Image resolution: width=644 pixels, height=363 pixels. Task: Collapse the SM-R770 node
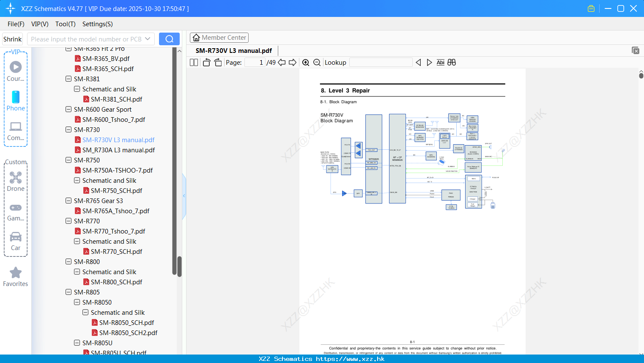69,221
